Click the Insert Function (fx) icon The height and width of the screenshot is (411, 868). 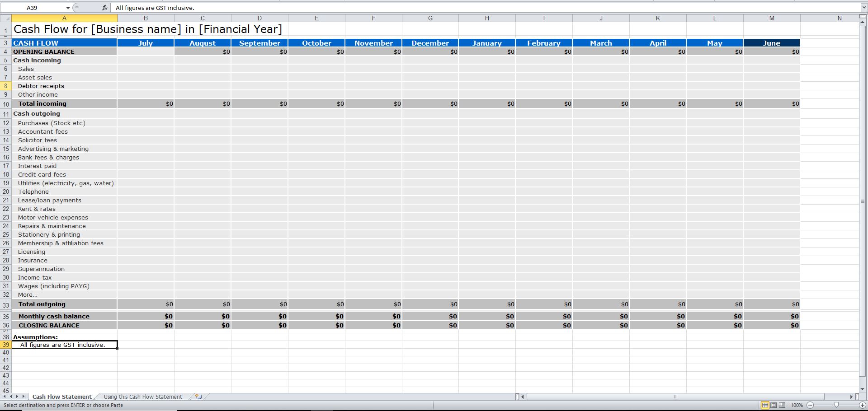pos(105,8)
